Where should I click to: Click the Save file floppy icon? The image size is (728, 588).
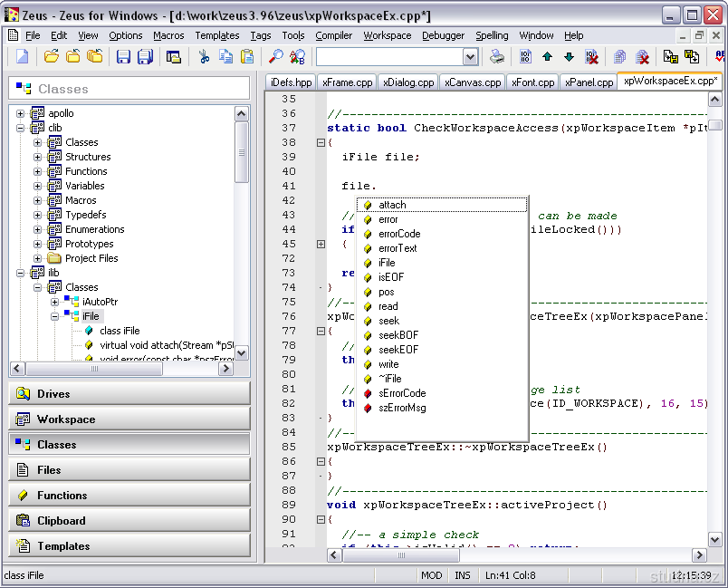(x=123, y=57)
